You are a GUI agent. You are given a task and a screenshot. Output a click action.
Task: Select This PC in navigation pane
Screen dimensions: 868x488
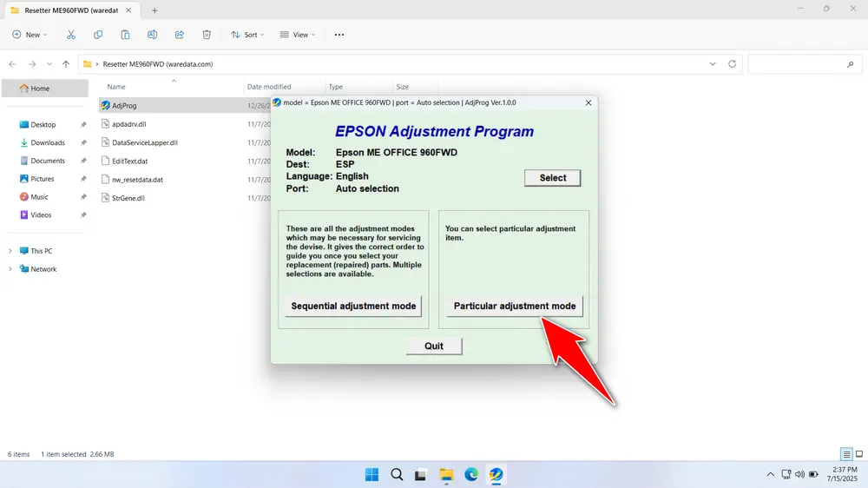tap(41, 251)
